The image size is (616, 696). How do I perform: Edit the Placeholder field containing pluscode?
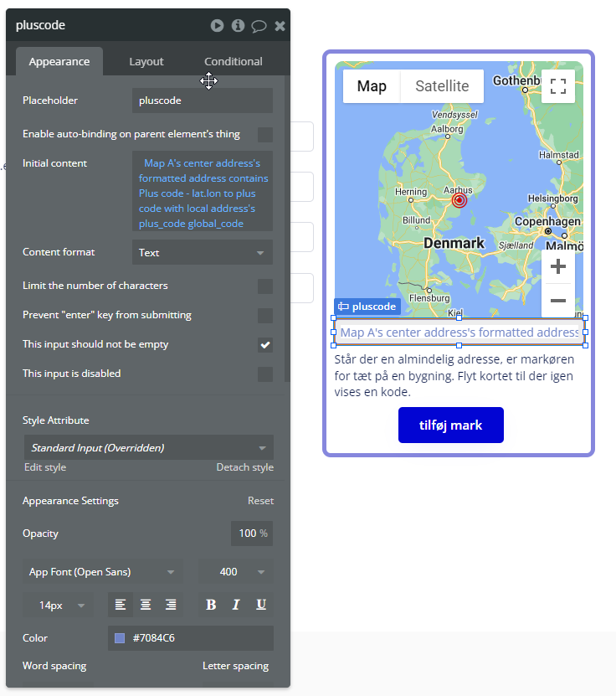(x=203, y=101)
